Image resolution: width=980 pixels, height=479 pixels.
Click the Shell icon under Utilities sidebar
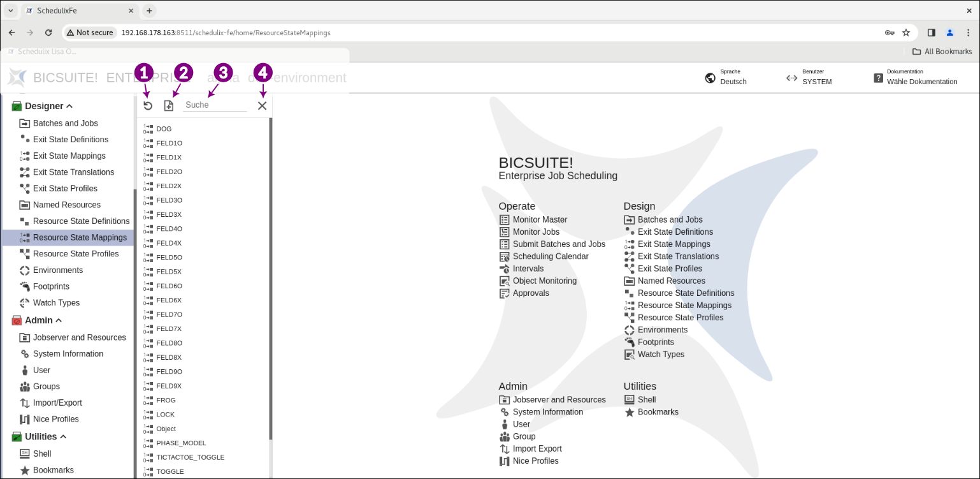point(25,453)
